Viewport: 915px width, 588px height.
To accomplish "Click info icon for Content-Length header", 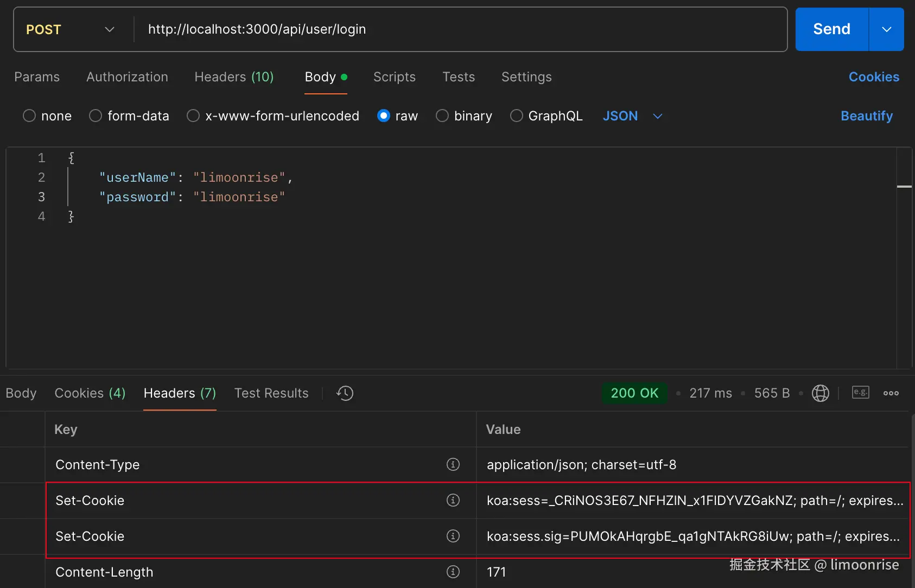I will (x=453, y=572).
